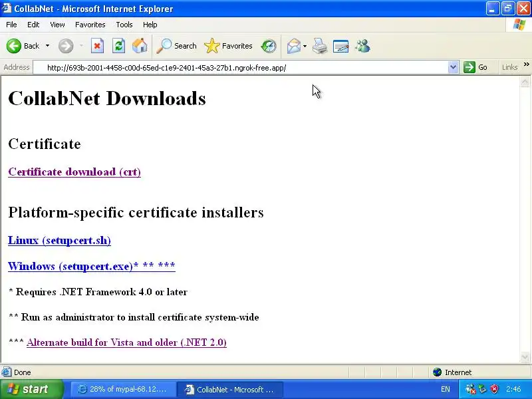Viewport: 532px width, 399px height.
Task: Click the network connection tray icon
Action: 483,389
